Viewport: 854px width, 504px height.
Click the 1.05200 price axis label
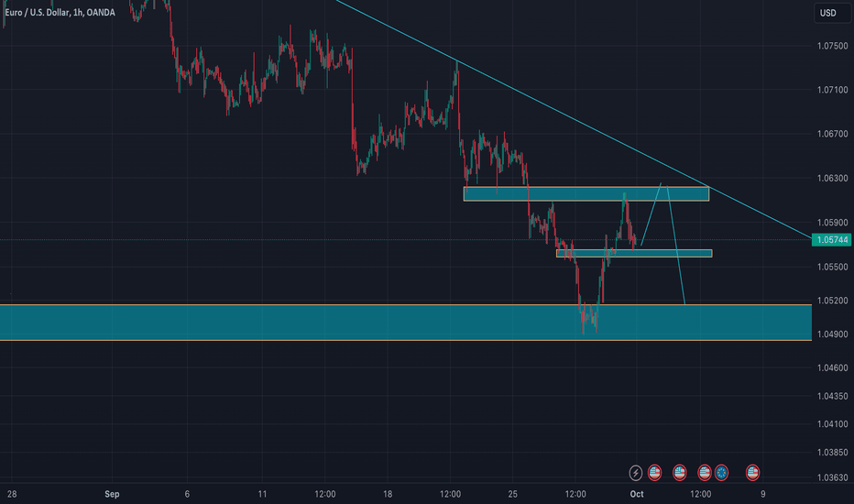[x=832, y=301]
